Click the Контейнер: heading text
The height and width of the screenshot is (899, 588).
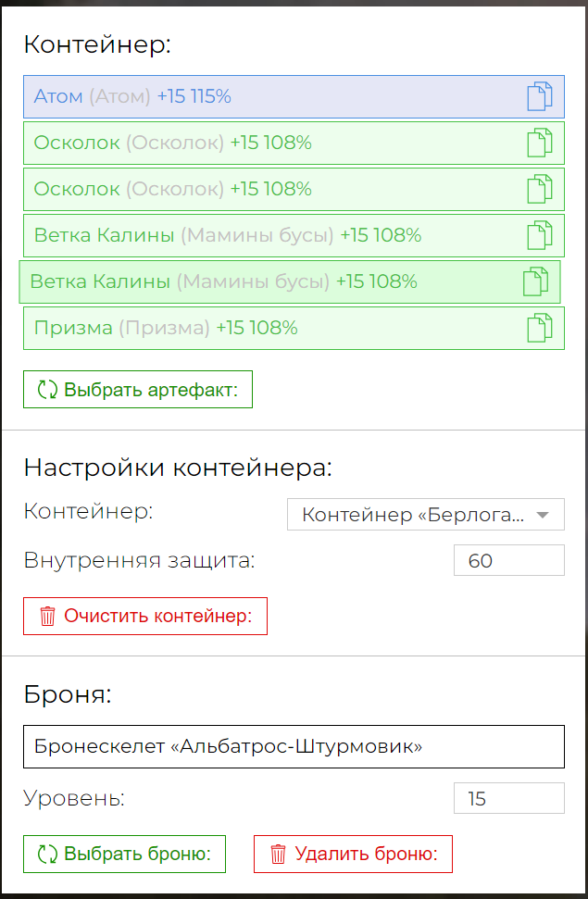point(97,44)
